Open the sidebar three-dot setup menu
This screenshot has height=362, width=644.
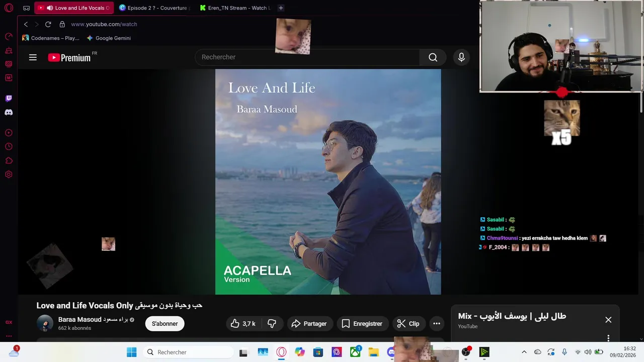pyautogui.click(x=9, y=336)
